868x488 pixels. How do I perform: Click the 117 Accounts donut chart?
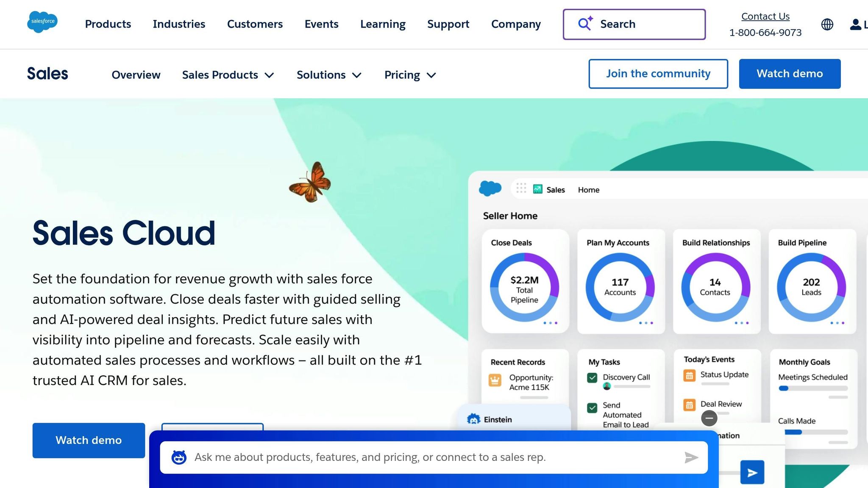tap(620, 287)
